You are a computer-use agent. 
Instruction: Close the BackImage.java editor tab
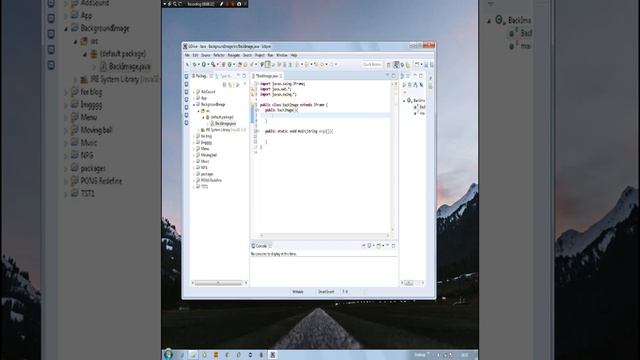281,76
